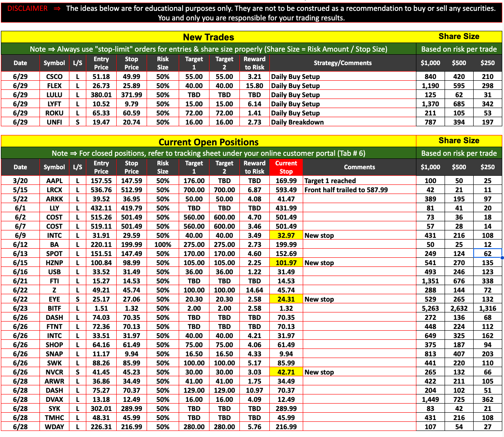Click the "Strategy/Comments" column header

(342, 63)
